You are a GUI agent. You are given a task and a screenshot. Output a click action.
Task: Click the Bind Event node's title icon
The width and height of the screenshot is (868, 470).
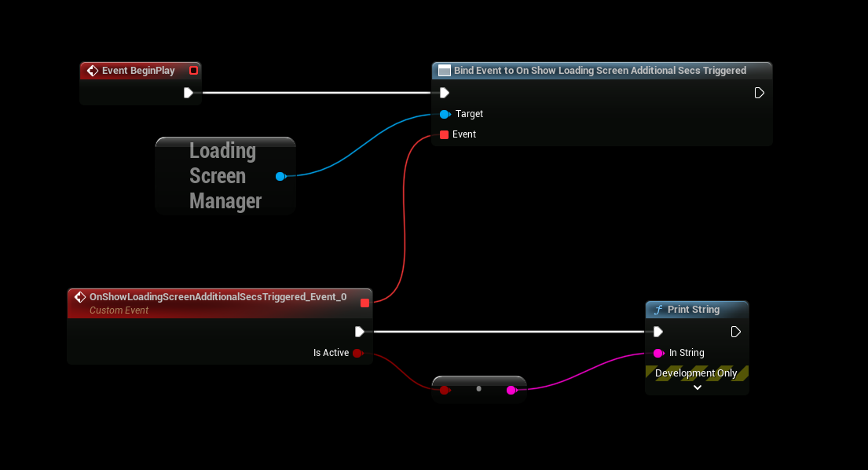point(444,71)
